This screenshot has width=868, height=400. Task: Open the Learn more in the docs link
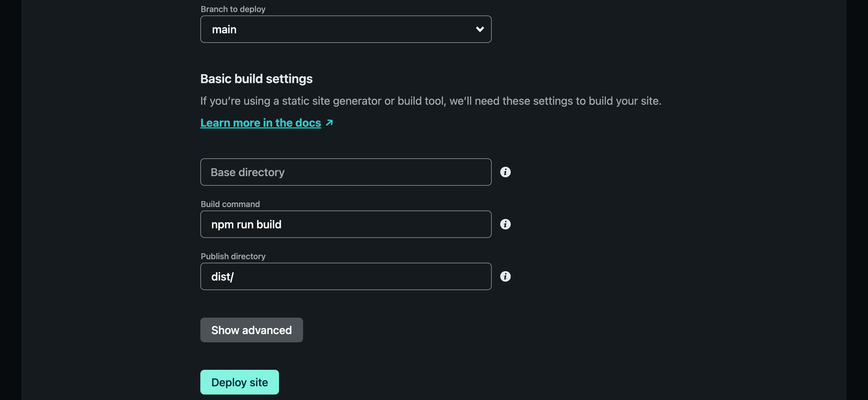coord(260,123)
